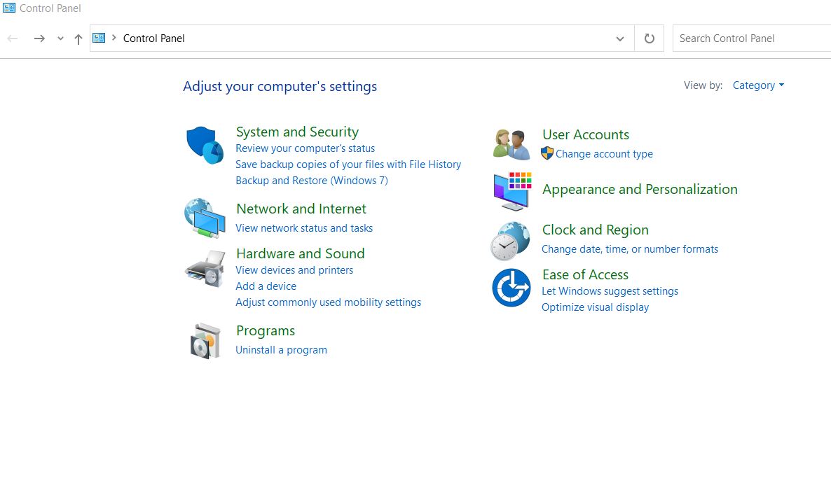This screenshot has height=504, width=831.
Task: Click the Ease of Access blue circle icon
Action: (x=511, y=288)
